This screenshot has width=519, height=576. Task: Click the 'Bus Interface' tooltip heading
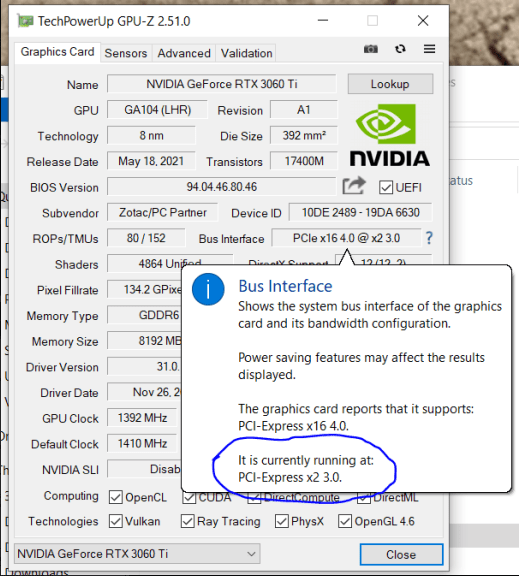pos(285,286)
